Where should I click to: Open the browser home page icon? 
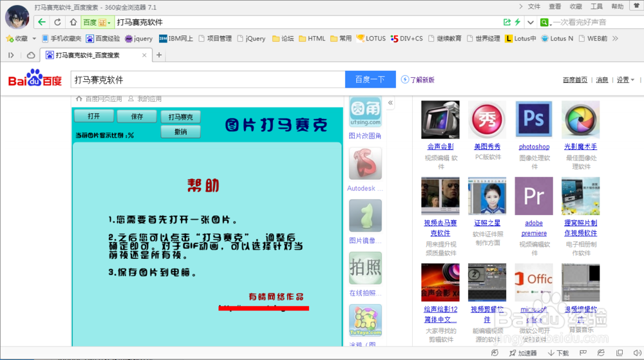click(x=73, y=22)
